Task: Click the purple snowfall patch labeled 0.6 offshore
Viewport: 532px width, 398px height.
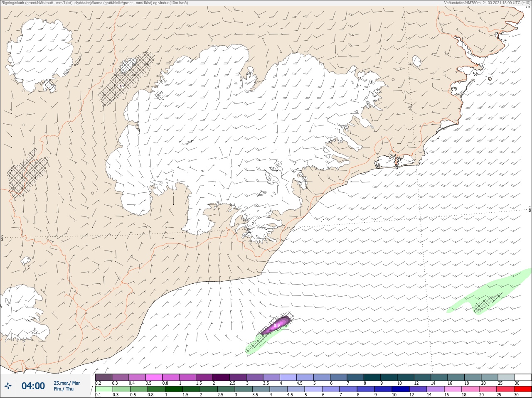Action: 276,325
